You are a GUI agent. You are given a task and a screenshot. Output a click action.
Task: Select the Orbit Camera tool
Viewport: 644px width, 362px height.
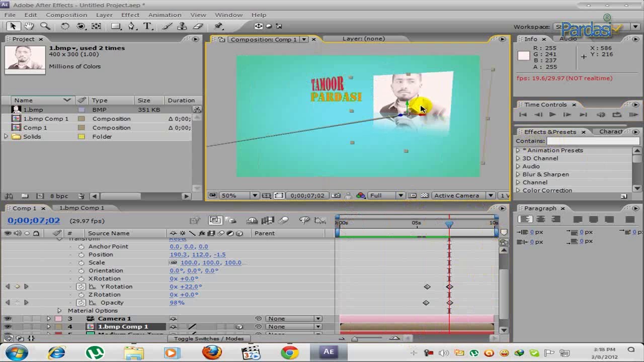coord(81,26)
